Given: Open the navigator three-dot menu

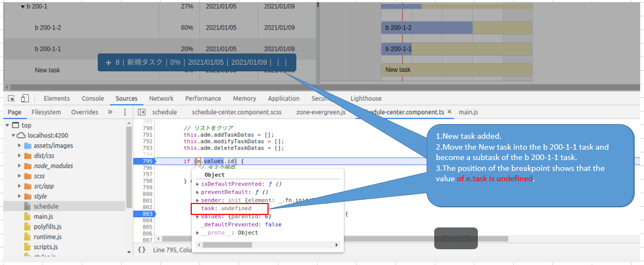Looking at the screenshot, I should (125, 112).
